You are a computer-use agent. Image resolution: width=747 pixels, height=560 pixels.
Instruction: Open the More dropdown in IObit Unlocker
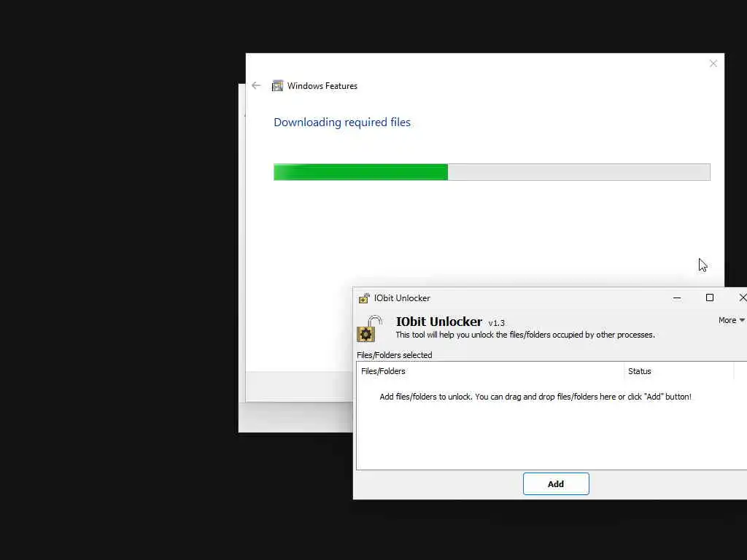pyautogui.click(x=731, y=321)
